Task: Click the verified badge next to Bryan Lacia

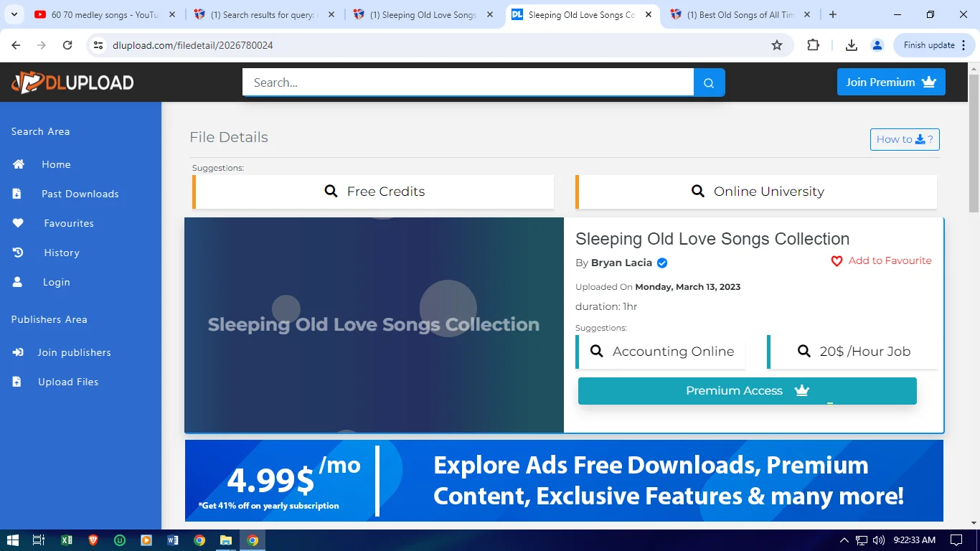Action: (x=662, y=263)
